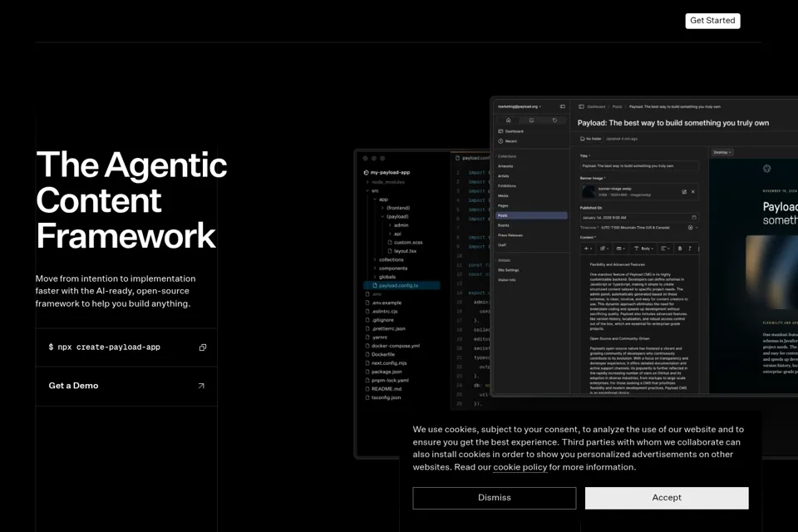Image resolution: width=798 pixels, height=532 pixels.
Task: Expand the node_modules folder
Action: tap(385, 182)
